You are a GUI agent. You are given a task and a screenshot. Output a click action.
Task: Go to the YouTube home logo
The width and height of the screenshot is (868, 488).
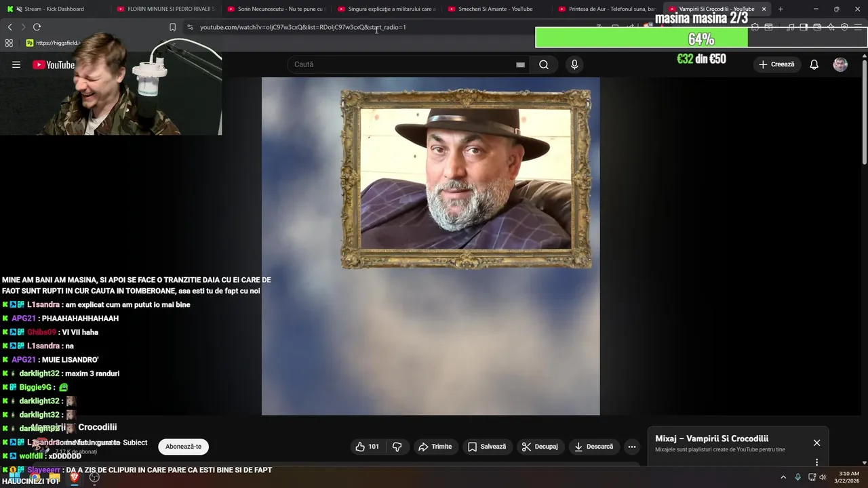pyautogui.click(x=54, y=64)
